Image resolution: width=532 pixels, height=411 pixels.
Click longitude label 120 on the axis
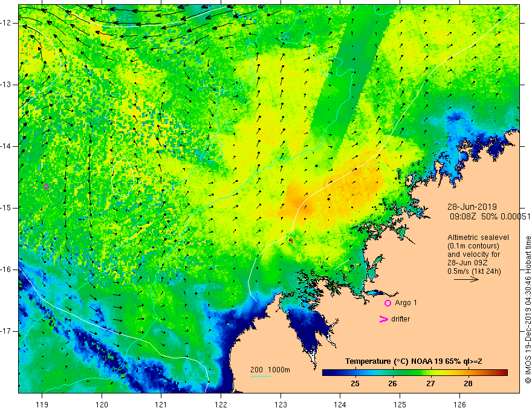pyautogui.click(x=102, y=404)
